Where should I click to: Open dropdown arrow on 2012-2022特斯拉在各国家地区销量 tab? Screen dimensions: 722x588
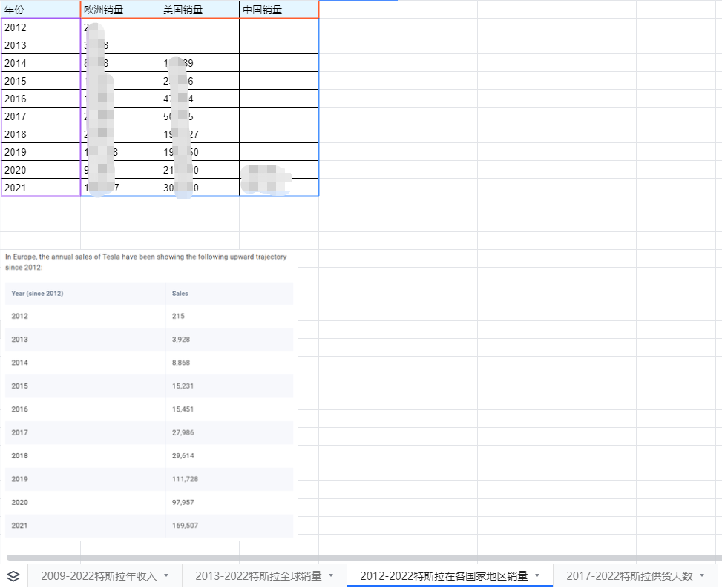click(x=537, y=575)
